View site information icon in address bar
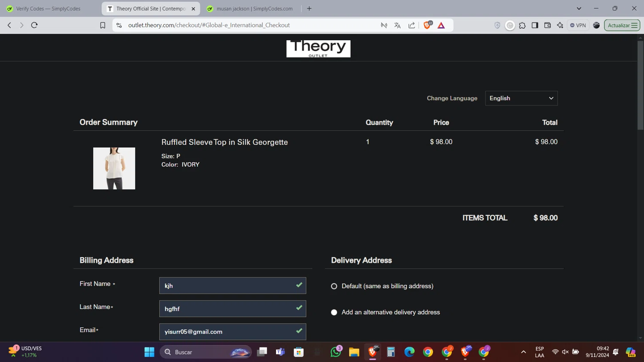Viewport: 644px width, 362px height. click(119, 25)
